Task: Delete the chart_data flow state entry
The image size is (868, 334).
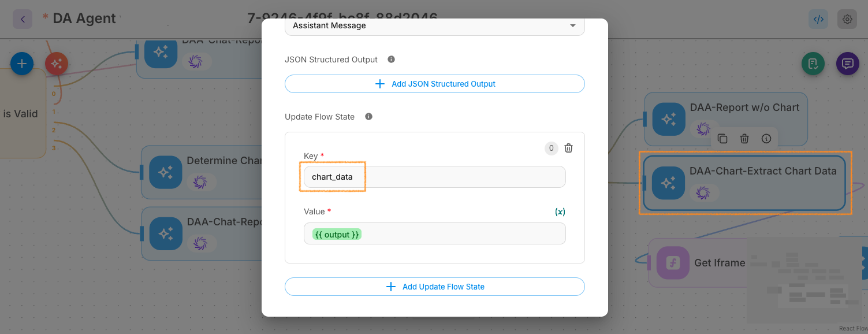Action: point(568,149)
